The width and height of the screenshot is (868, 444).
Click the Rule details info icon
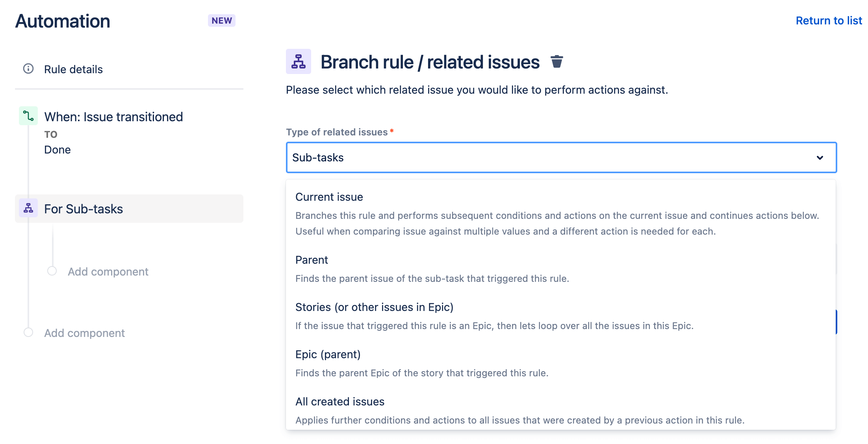28,69
